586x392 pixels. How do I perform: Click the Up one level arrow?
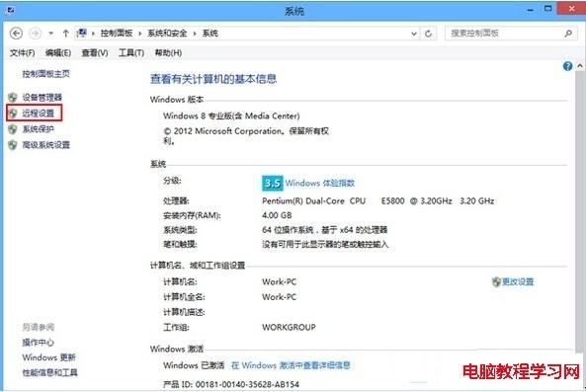[x=66, y=34]
